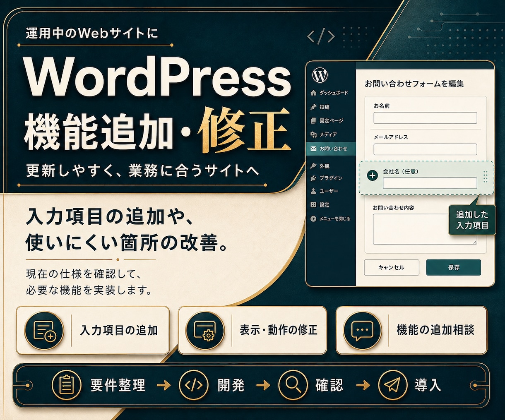The height and width of the screenshot is (420, 505).
Task: Click the settings icon beside 設定
Action: click(313, 204)
